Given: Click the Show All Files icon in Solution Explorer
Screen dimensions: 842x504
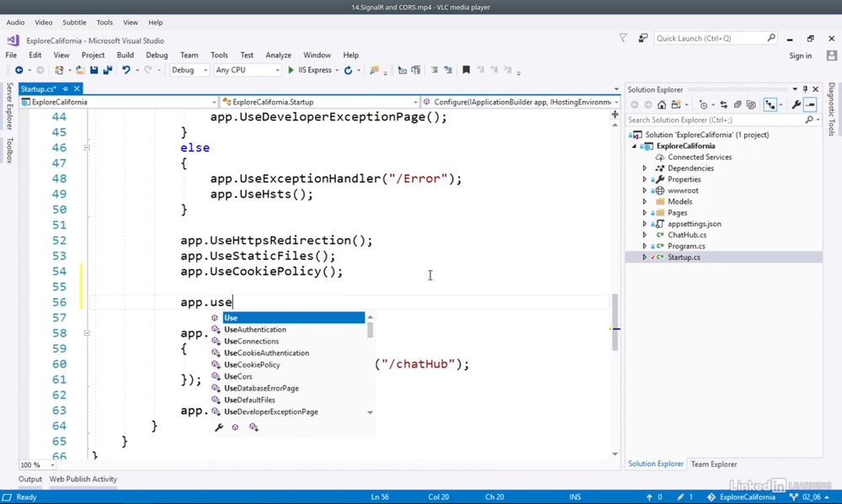Looking at the screenshot, I should [751, 104].
